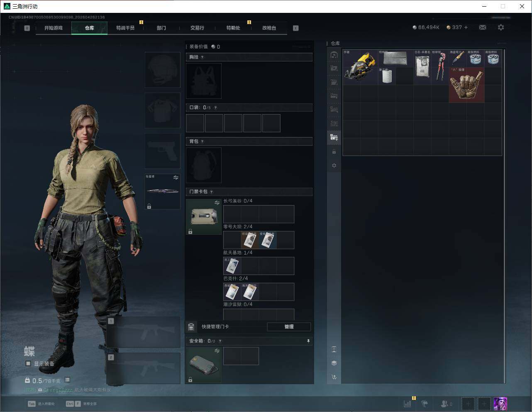532x412 pixels.
Task: Select the safe box container item
Action: tap(204, 365)
